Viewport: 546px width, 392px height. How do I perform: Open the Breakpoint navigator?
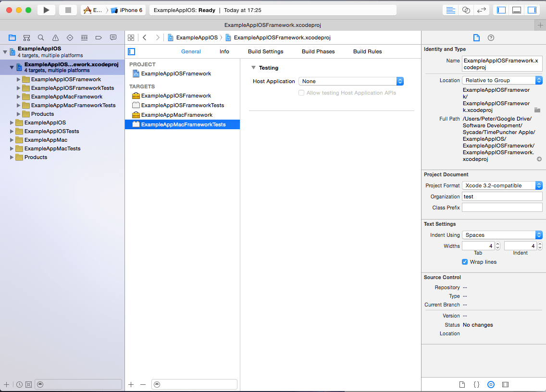(x=99, y=37)
